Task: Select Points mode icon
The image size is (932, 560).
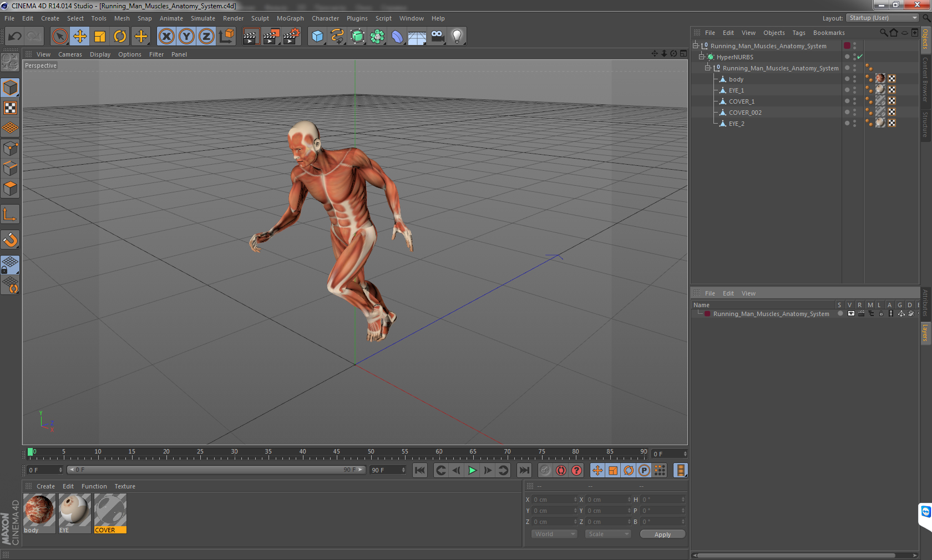Action: click(x=11, y=149)
